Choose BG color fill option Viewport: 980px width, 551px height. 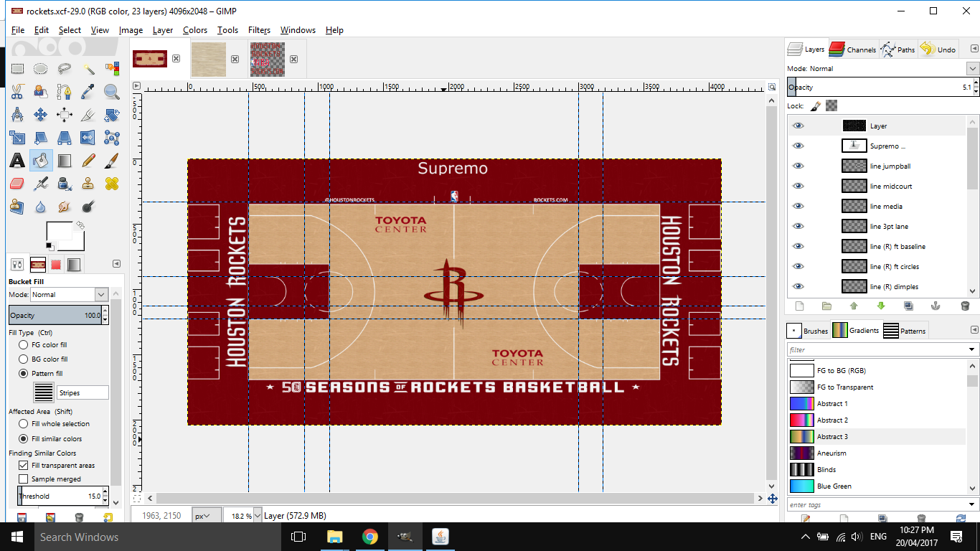(x=24, y=359)
